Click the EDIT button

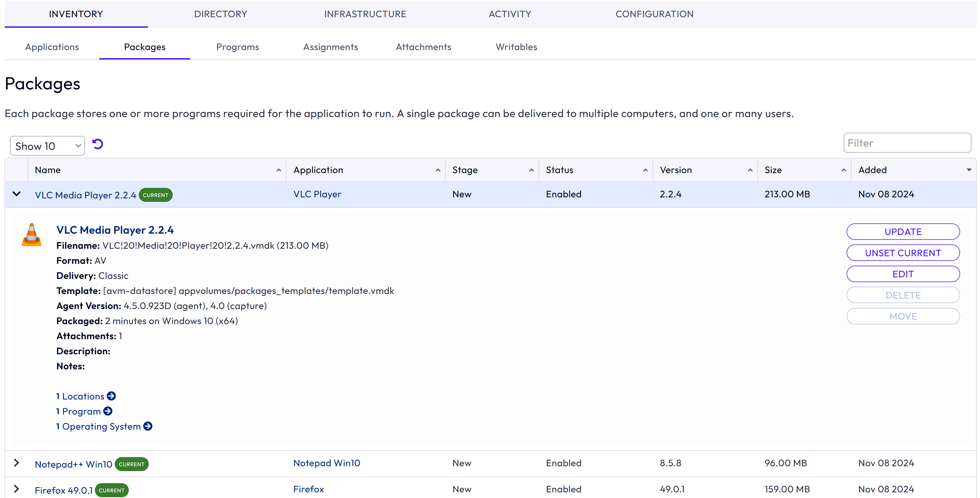click(x=903, y=274)
